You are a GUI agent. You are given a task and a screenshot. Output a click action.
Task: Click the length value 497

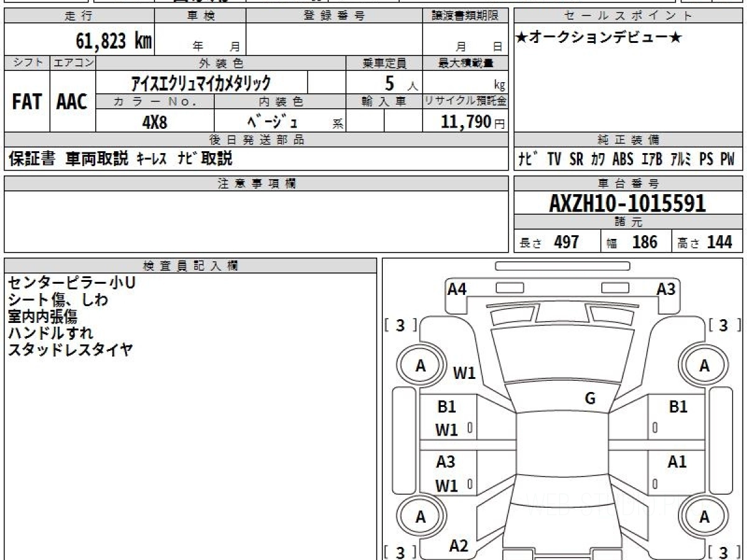566,243
